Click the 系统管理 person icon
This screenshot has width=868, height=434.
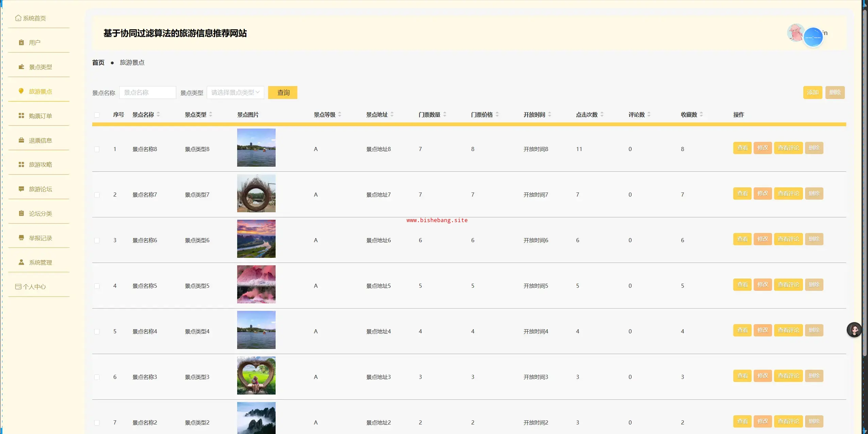[21, 262]
